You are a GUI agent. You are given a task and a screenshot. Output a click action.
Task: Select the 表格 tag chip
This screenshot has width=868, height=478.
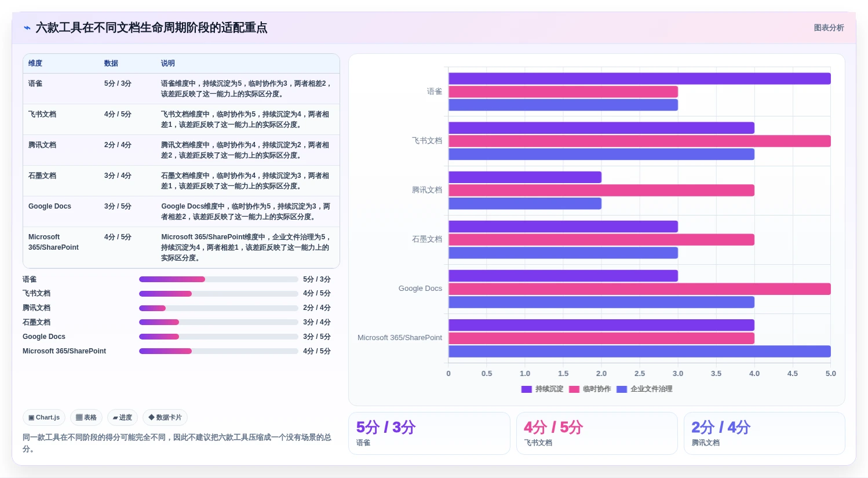click(x=86, y=417)
